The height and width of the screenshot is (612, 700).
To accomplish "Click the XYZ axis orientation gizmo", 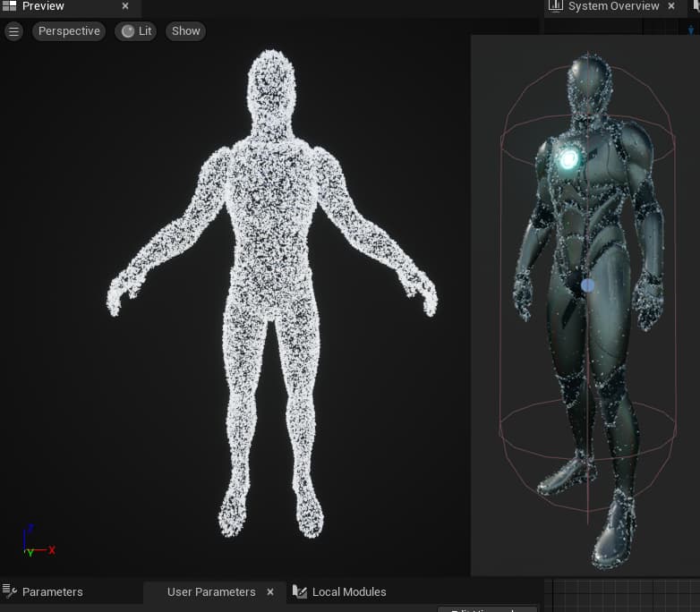I will 38,541.
